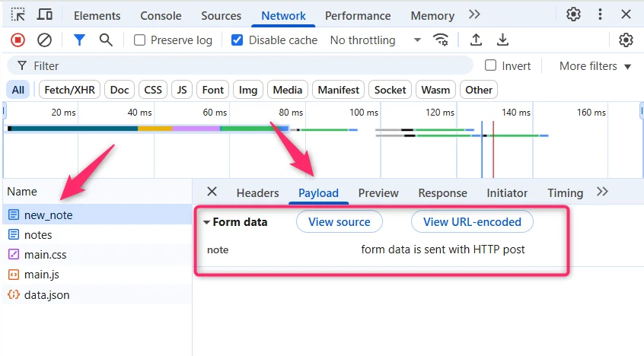
Task: Open the Performance panel
Action: 358,16
